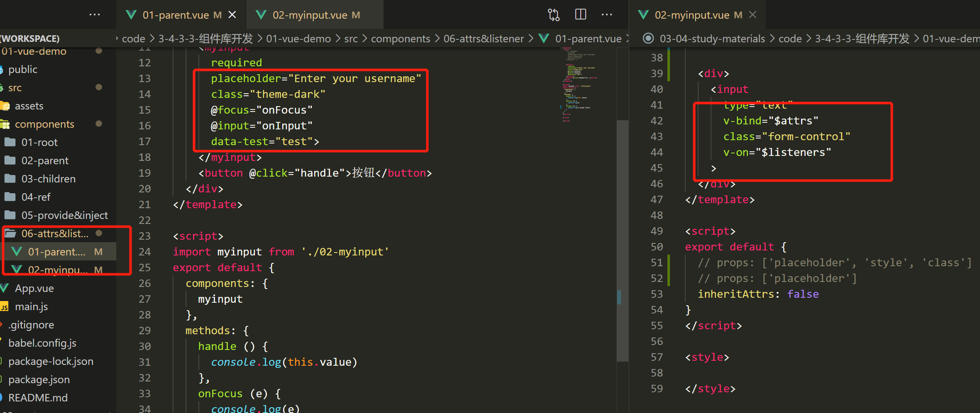The height and width of the screenshot is (413, 980).
Task: Select 02-myinpu... file in explorer tree
Action: click(57, 270)
